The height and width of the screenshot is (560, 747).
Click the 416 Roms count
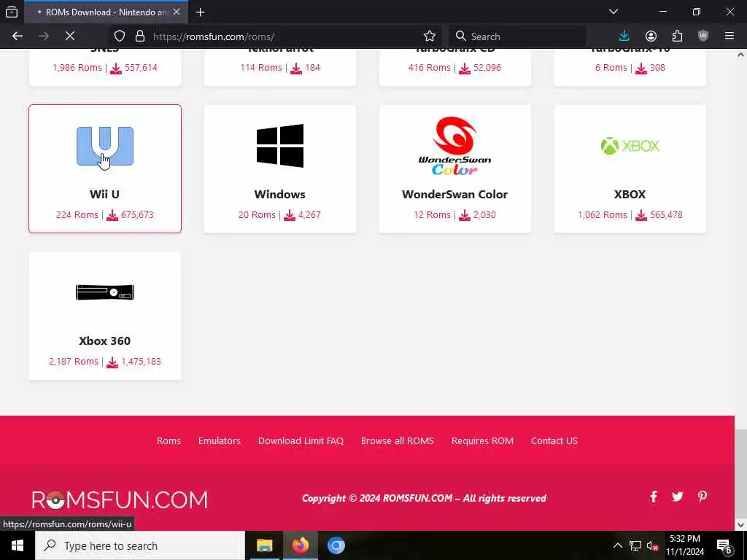tap(429, 68)
